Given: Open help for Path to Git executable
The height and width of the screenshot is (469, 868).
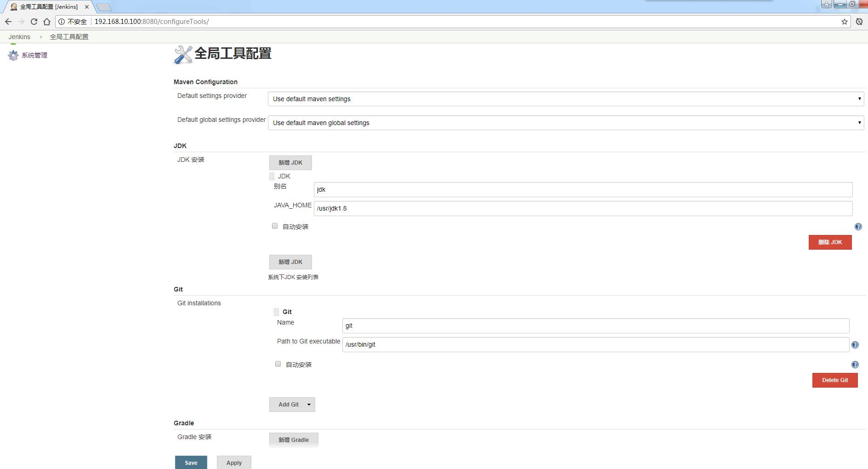Looking at the screenshot, I should coord(855,345).
